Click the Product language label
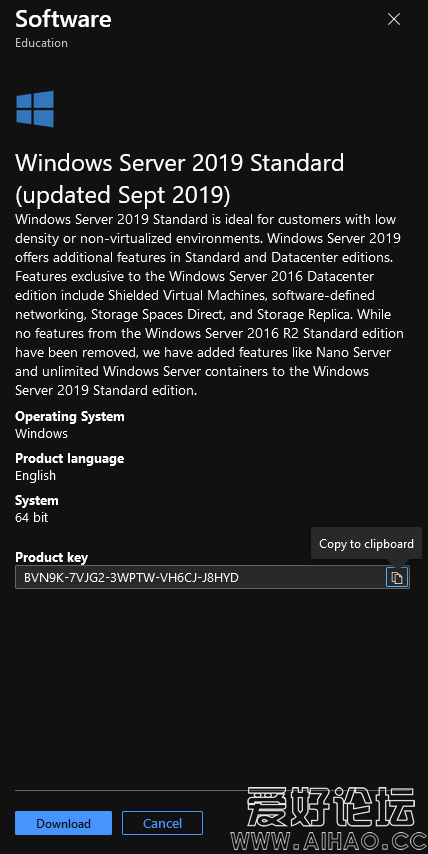 coord(70,459)
